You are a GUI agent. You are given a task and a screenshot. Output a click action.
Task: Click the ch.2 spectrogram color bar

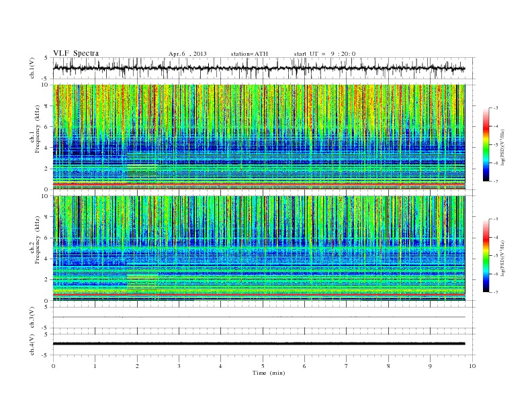tap(486, 255)
